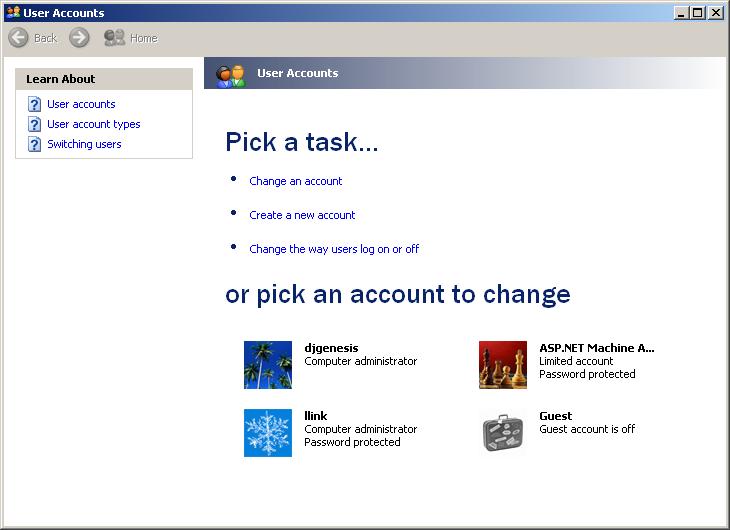730x530 pixels.
Task: Select llink snowflake picture
Action: 268,433
